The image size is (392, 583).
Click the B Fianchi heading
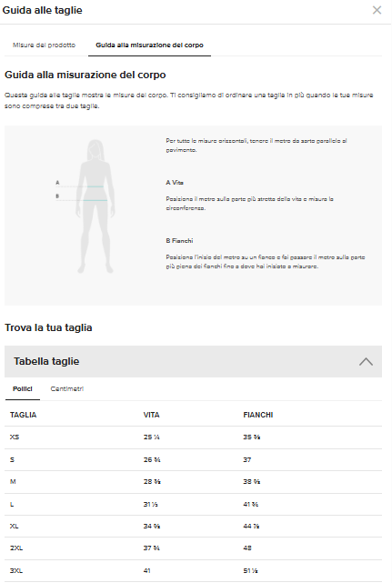(x=179, y=240)
